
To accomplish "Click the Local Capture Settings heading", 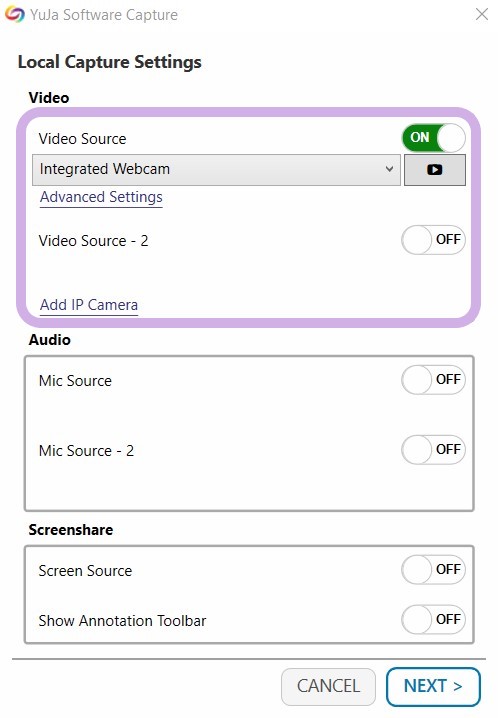I will click(x=109, y=62).
